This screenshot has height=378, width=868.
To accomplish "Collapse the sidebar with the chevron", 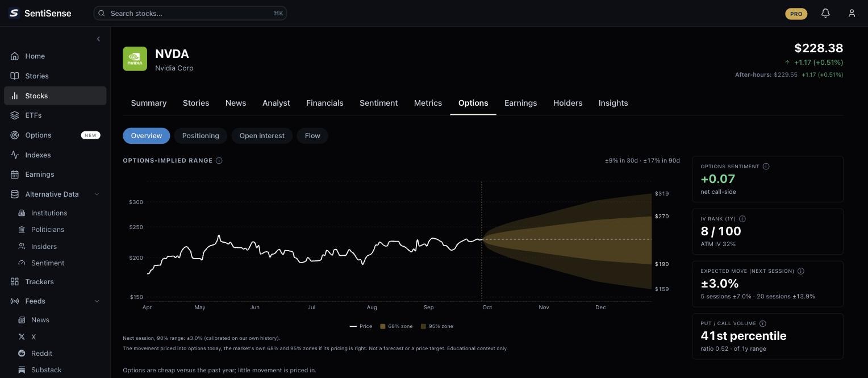I will coord(98,39).
